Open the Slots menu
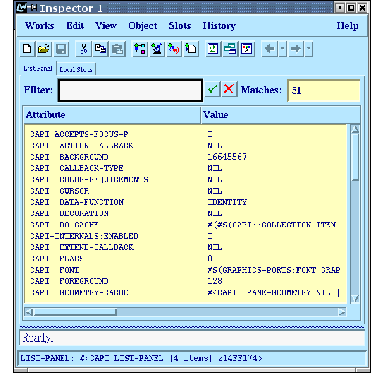379x378 pixels. pos(180,26)
